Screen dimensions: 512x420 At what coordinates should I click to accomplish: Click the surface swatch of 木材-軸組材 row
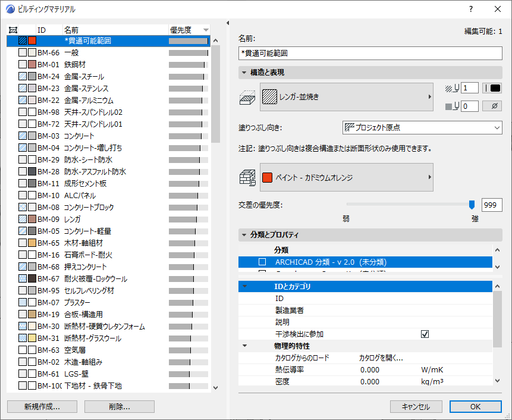(x=32, y=243)
